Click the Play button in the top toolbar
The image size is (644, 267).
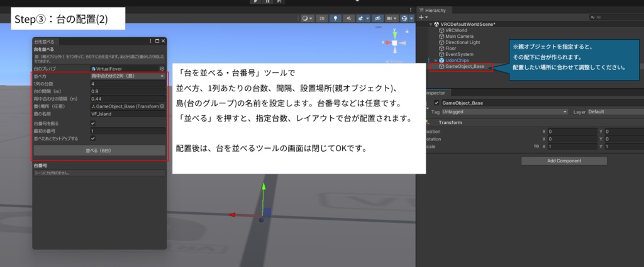tap(255, 2)
